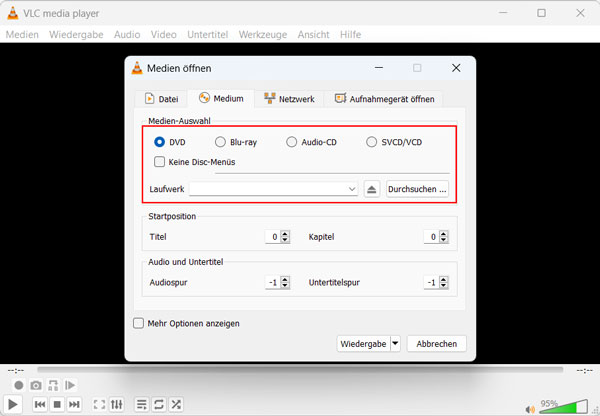600x416 pixels.
Task: Click the Durchsuchen ... button
Action: click(417, 189)
